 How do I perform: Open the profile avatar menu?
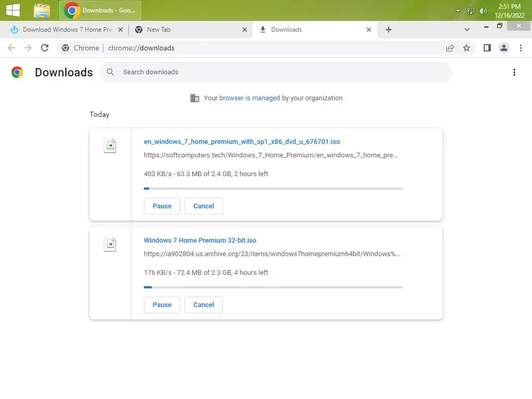pos(504,48)
